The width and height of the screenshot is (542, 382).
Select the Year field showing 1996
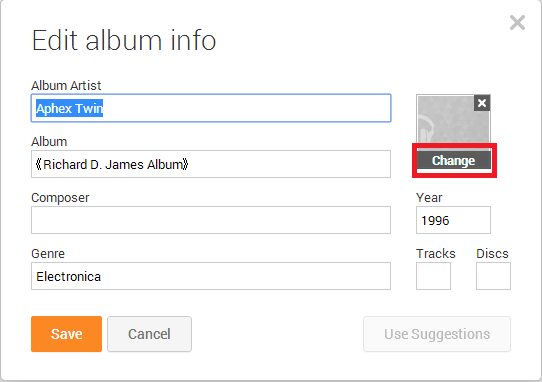point(453,220)
